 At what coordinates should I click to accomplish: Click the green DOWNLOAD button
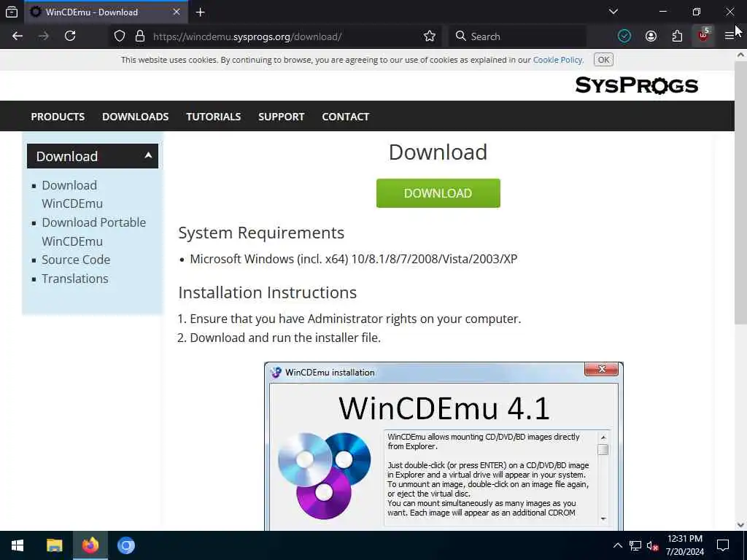[x=438, y=192]
